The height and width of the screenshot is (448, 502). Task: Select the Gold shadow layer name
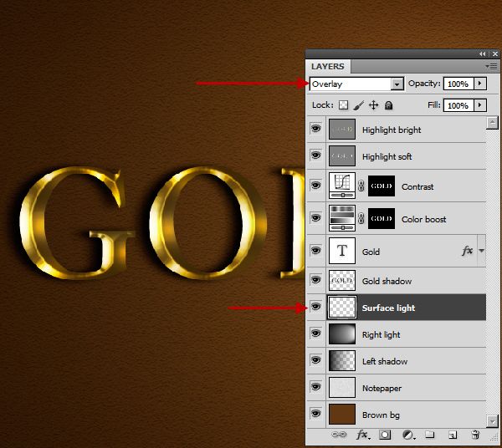387,282
